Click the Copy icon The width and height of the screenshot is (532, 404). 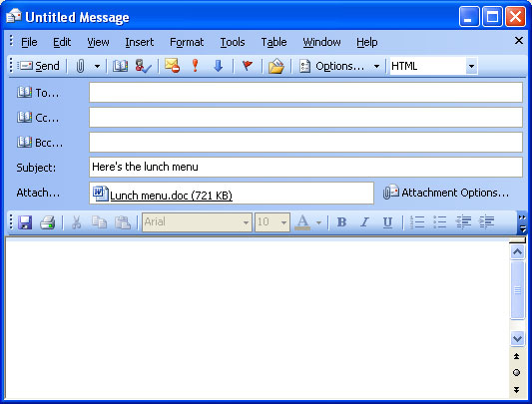coord(100,222)
